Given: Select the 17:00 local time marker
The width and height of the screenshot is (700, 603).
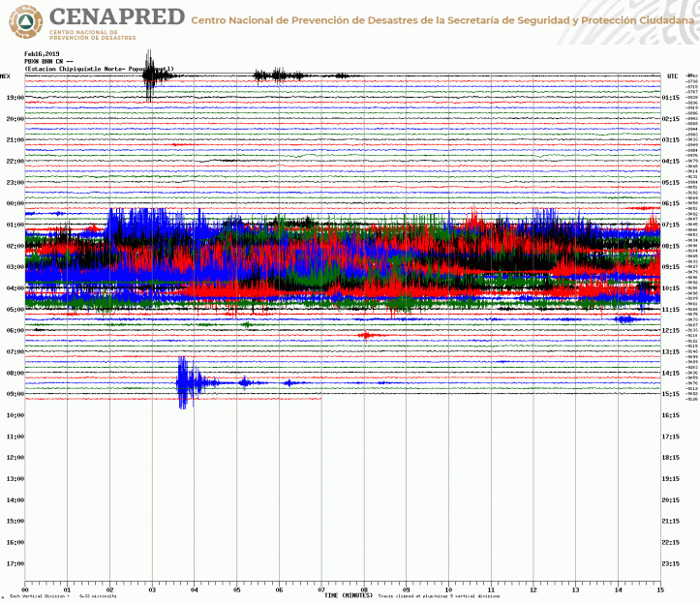Looking at the screenshot, I should point(15,563).
